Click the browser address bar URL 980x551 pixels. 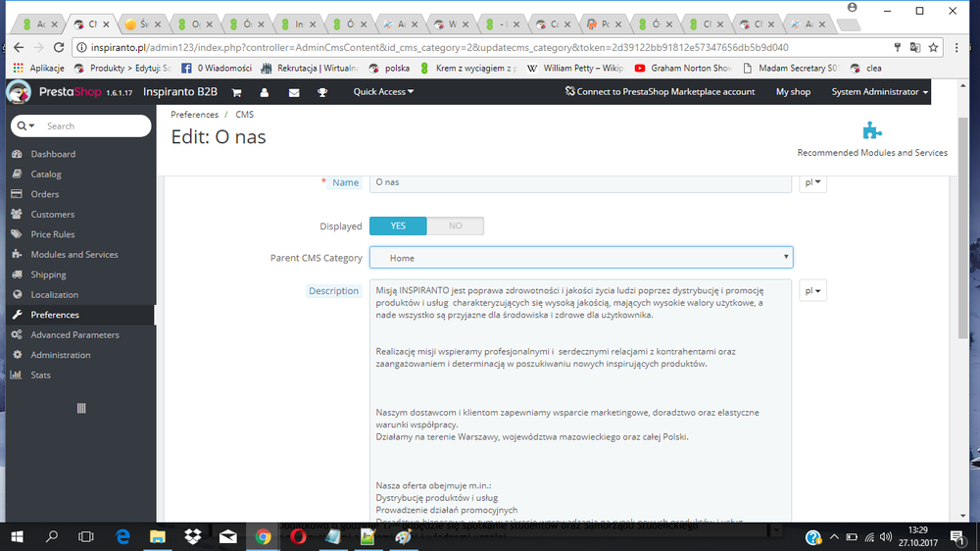(x=439, y=47)
